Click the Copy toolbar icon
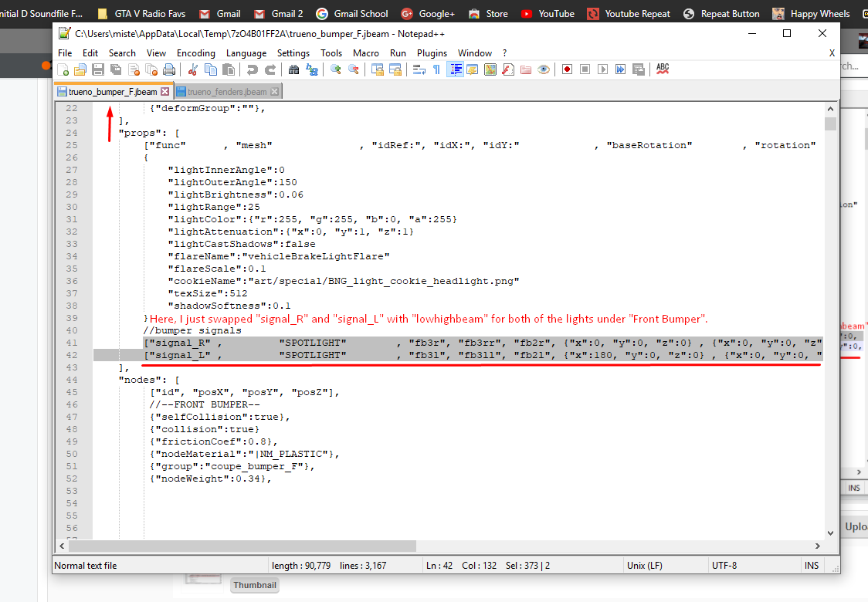 pyautogui.click(x=210, y=69)
